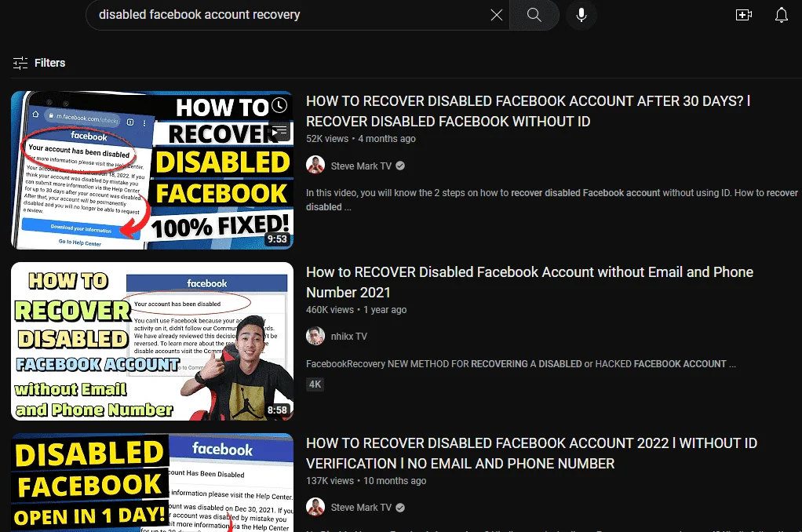Open the nhikx TV channel name
The image size is (802, 532).
pyautogui.click(x=348, y=336)
